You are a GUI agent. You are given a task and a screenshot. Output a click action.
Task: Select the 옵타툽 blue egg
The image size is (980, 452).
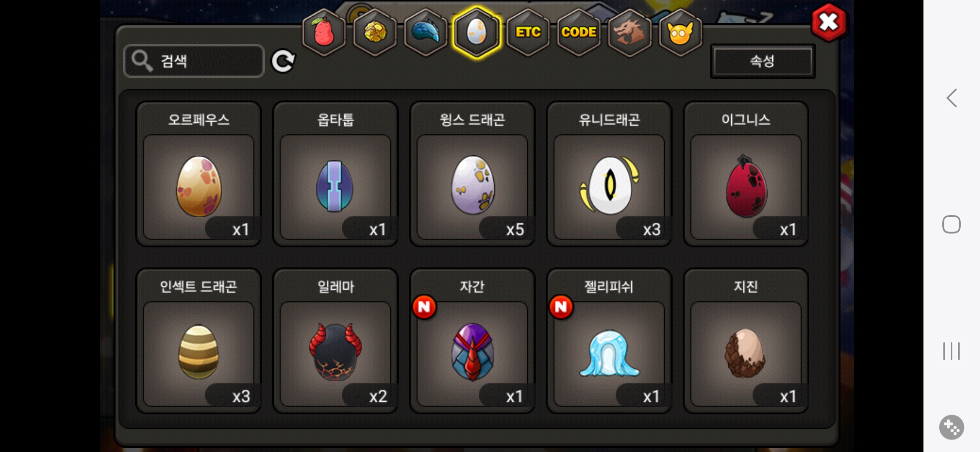(335, 174)
